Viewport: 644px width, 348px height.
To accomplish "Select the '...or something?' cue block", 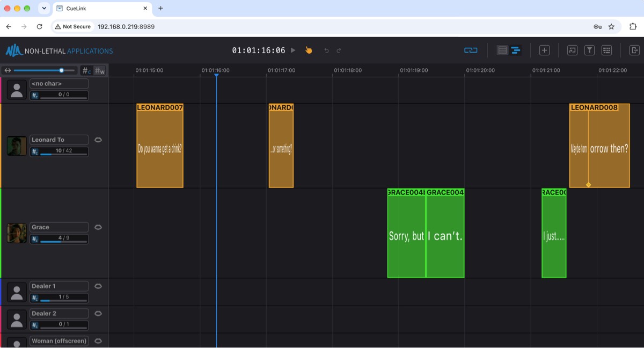I will coord(281,146).
